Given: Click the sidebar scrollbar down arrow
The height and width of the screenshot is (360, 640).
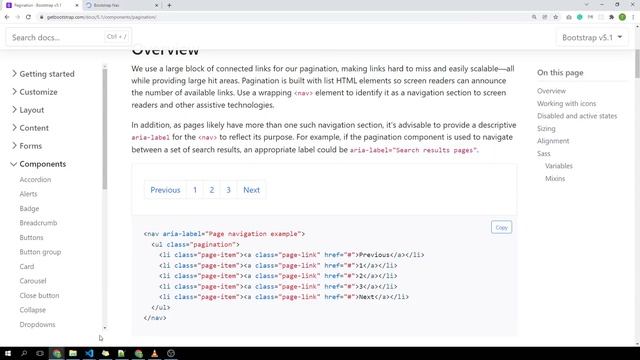Looking at the screenshot, I should (x=105, y=328).
